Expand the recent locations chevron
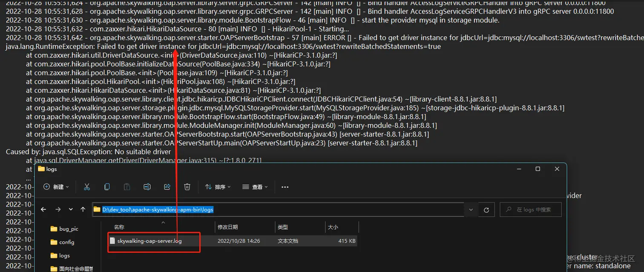 [x=71, y=209]
